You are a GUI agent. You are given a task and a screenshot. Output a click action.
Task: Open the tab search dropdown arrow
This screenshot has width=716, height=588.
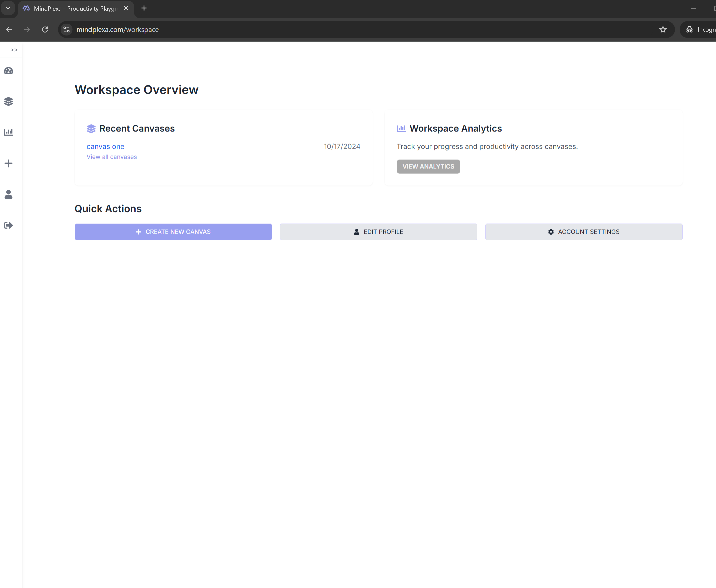pyautogui.click(x=8, y=8)
